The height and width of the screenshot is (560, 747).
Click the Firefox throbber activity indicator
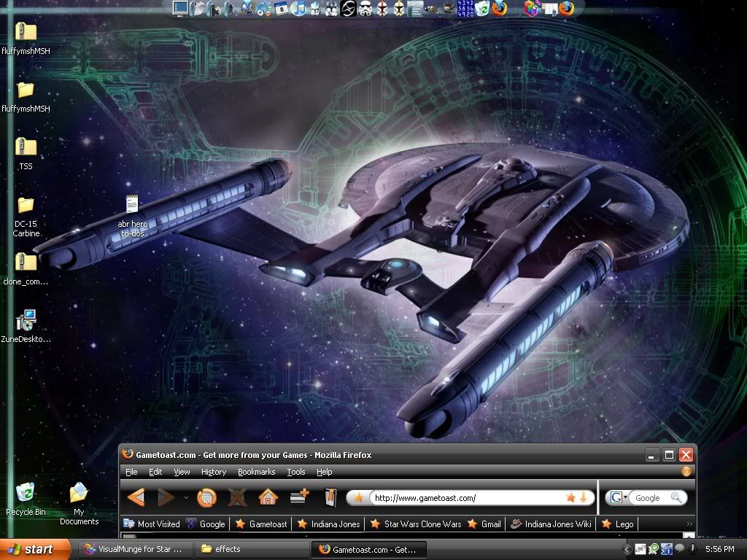click(x=686, y=472)
